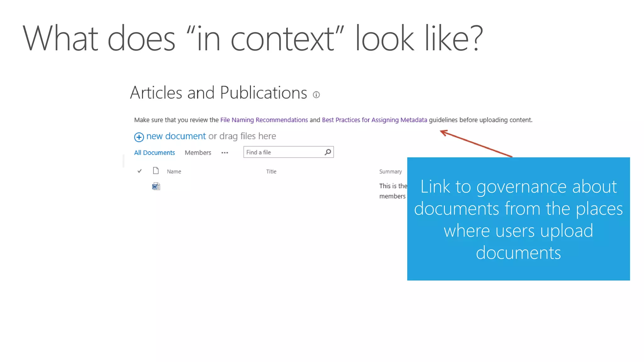
Task: Click the info icon beside Articles and Publications
Action: [x=316, y=95]
